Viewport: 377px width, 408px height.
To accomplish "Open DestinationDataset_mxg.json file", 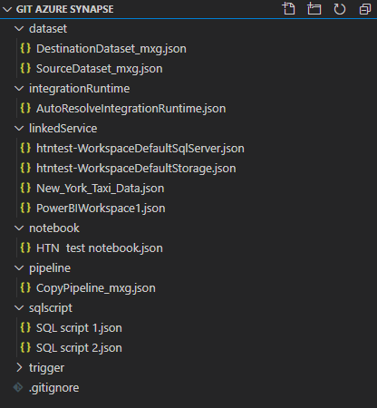I will (x=111, y=49).
